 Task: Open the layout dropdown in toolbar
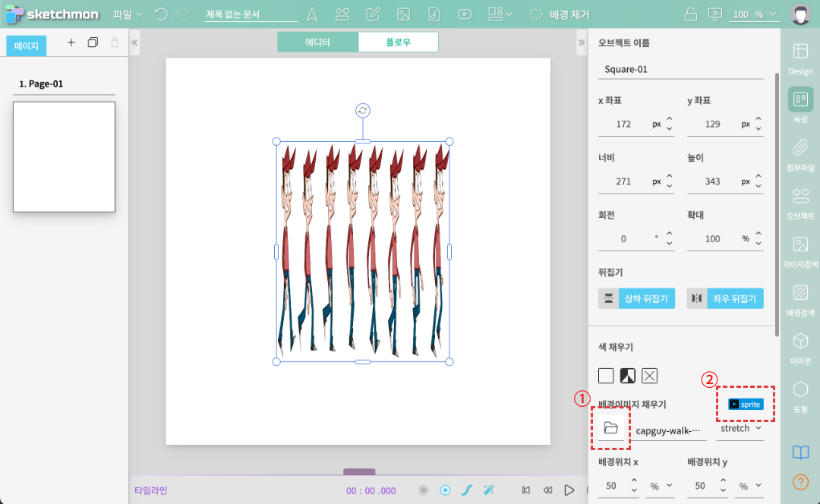500,14
